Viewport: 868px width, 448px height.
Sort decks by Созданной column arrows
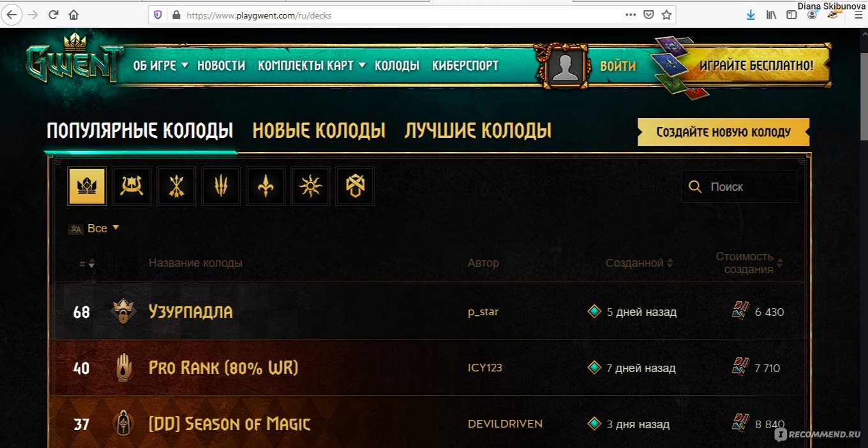670,263
